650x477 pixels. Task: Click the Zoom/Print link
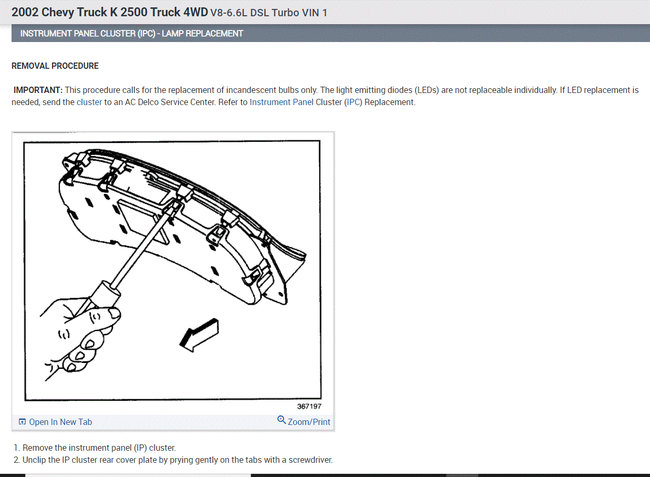pos(309,422)
